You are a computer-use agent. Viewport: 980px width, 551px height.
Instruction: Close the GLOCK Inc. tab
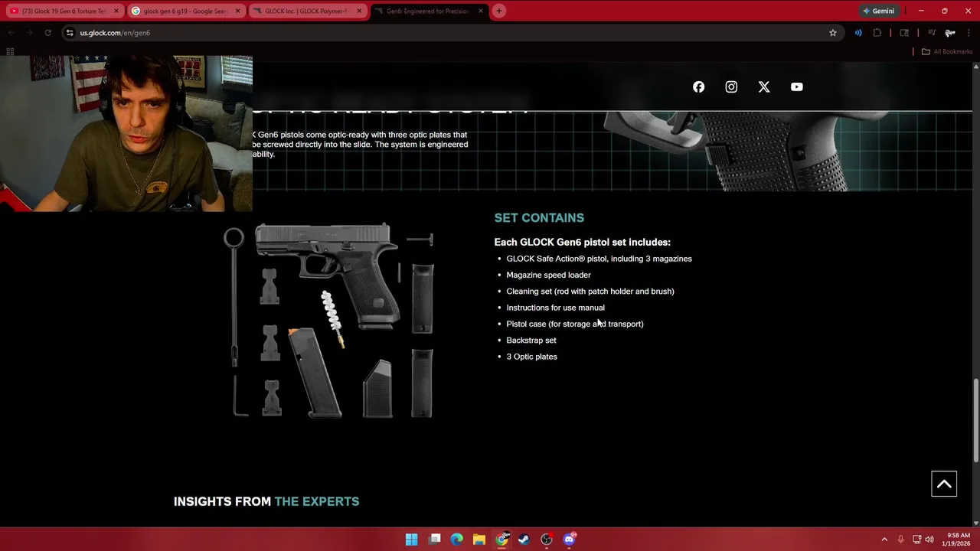[358, 11]
